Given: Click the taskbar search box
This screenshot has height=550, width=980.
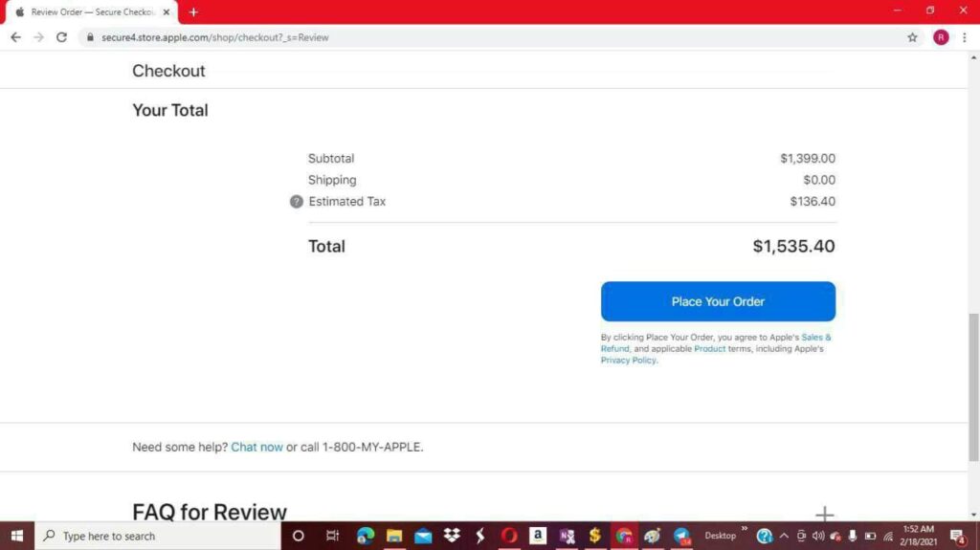Looking at the screenshot, I should tap(158, 536).
